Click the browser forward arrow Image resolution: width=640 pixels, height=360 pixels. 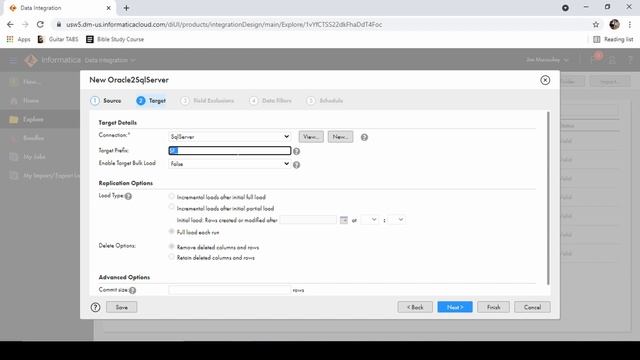point(25,24)
